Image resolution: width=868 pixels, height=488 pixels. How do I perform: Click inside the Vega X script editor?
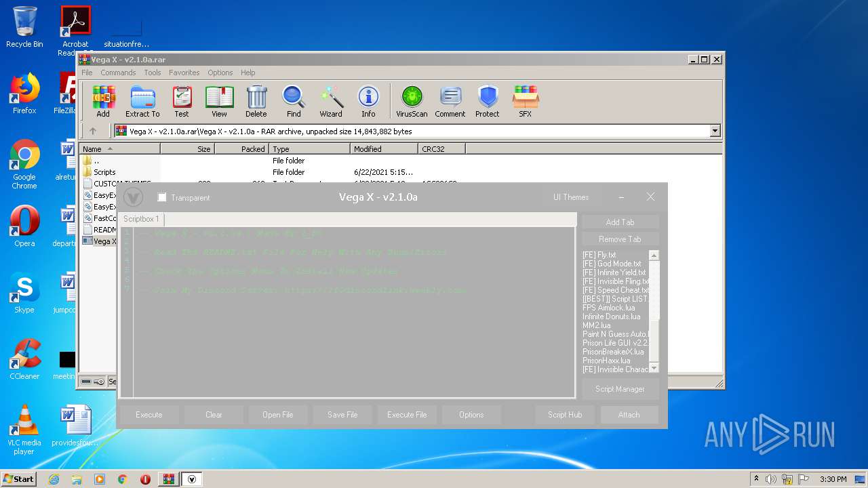click(x=353, y=312)
